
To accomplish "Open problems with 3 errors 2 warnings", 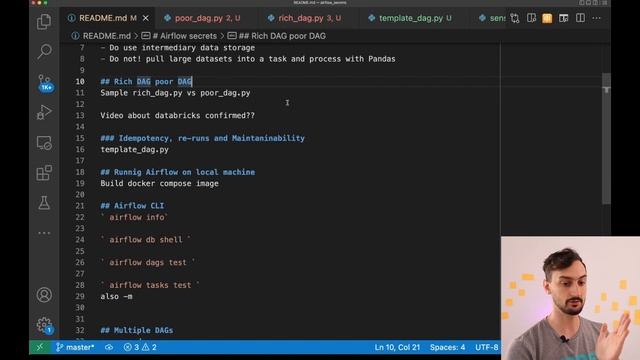I will click(140, 347).
